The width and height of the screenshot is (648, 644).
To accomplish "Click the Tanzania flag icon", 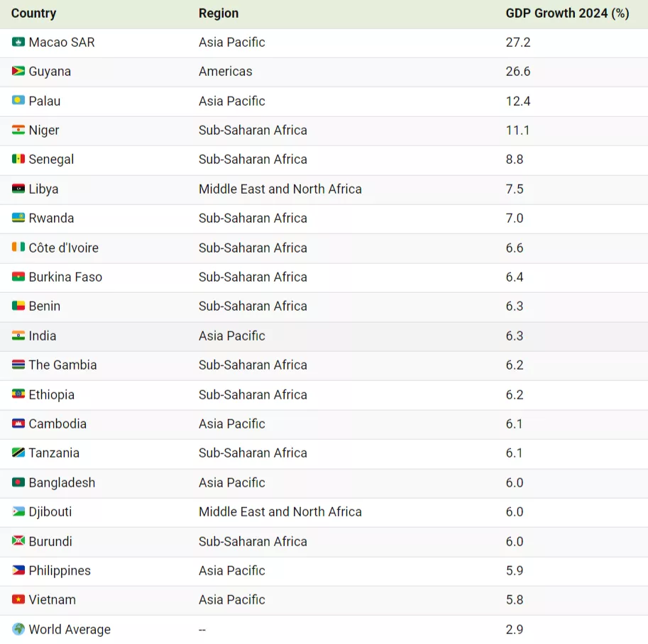I will 18,453.
